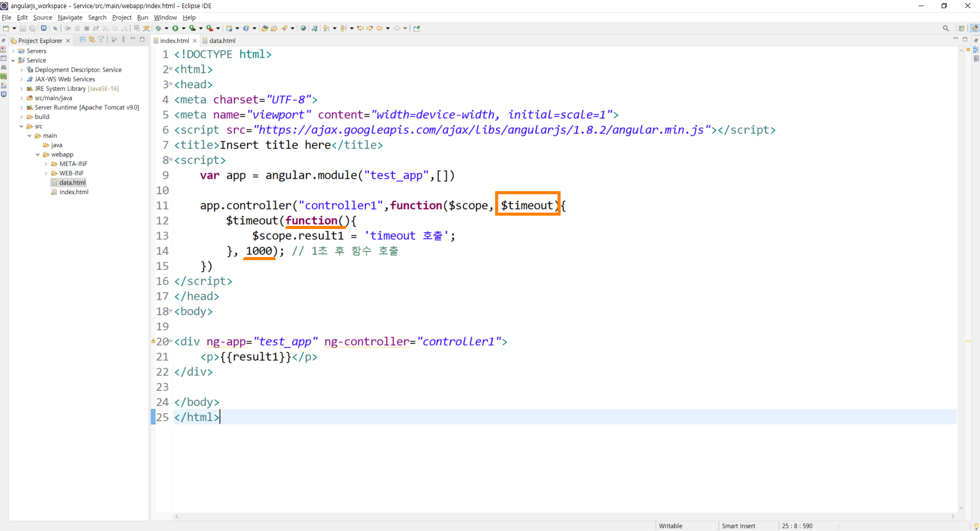Image resolution: width=980 pixels, height=531 pixels.
Task: Expand the Servers tree node
Action: tap(13, 51)
